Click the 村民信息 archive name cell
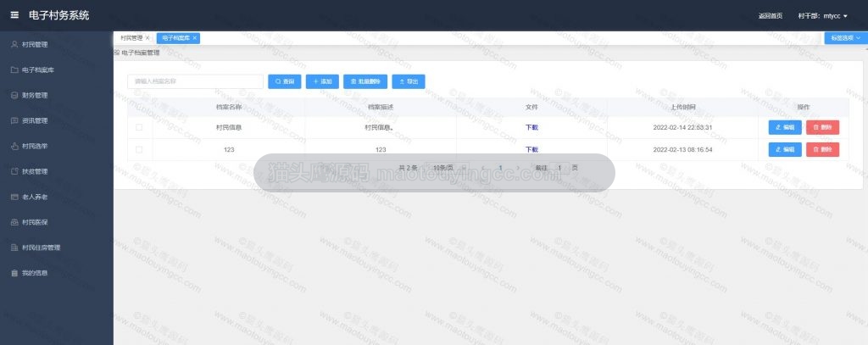 point(229,127)
